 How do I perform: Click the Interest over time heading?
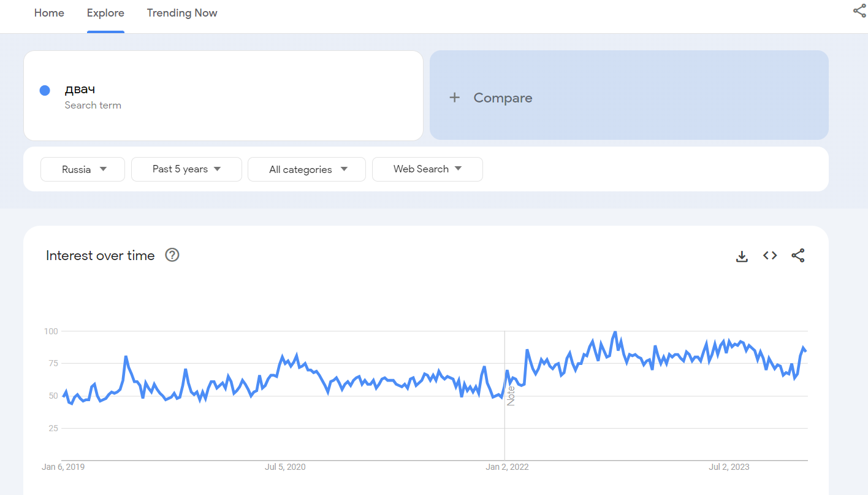pyautogui.click(x=101, y=256)
